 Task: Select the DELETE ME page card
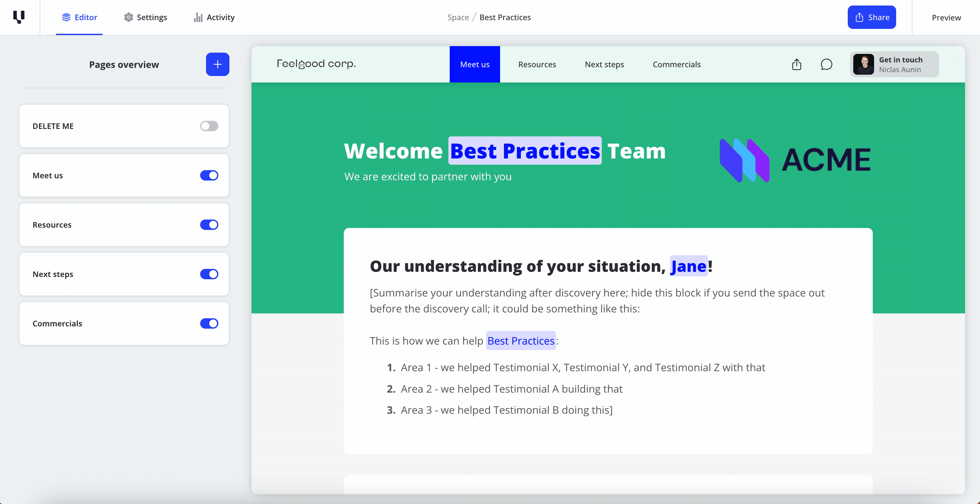(124, 126)
